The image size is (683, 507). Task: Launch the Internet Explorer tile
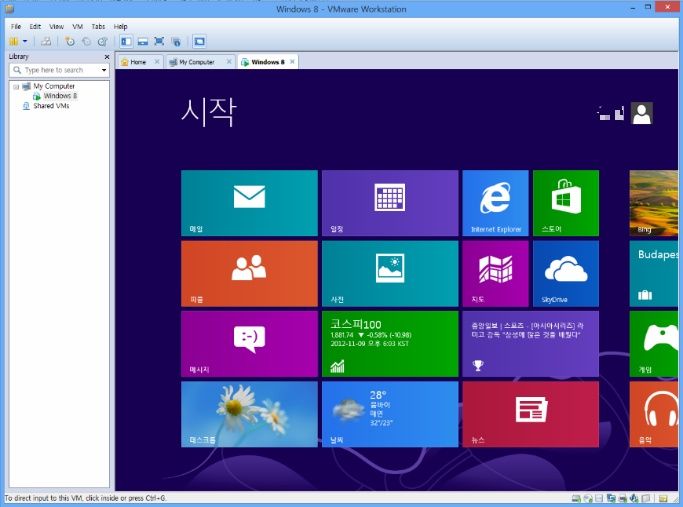click(496, 203)
